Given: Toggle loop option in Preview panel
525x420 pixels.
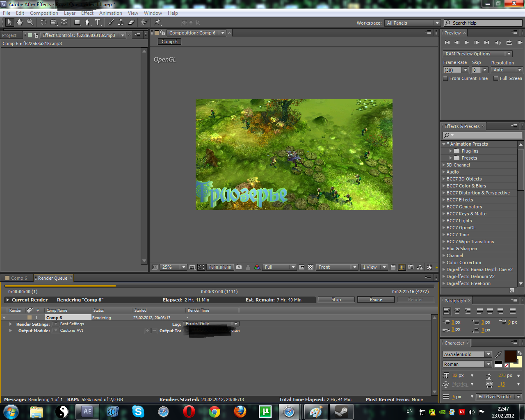Looking at the screenshot, I should click(x=509, y=42).
